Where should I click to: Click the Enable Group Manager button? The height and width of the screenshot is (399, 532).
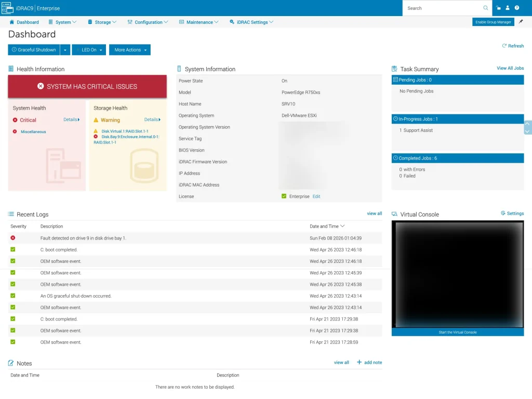pos(493,22)
